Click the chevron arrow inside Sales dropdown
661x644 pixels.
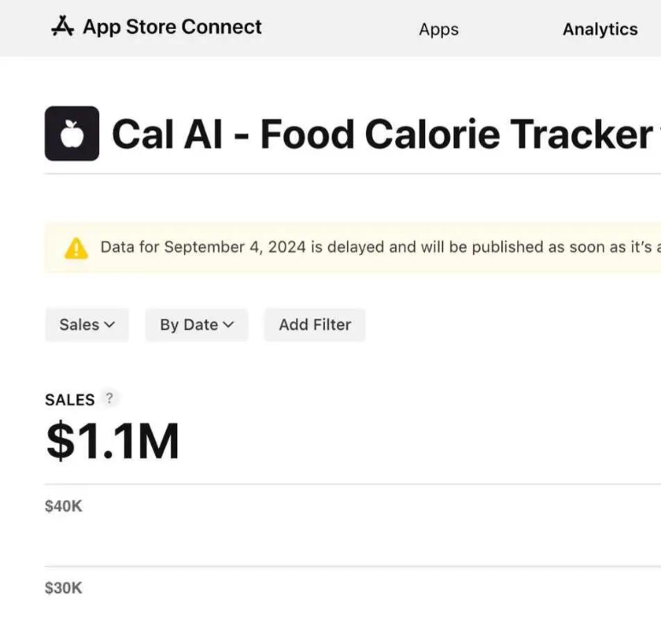(109, 325)
